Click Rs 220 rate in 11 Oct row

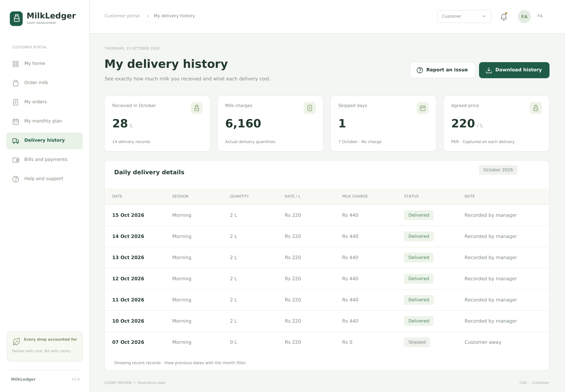coord(293,300)
